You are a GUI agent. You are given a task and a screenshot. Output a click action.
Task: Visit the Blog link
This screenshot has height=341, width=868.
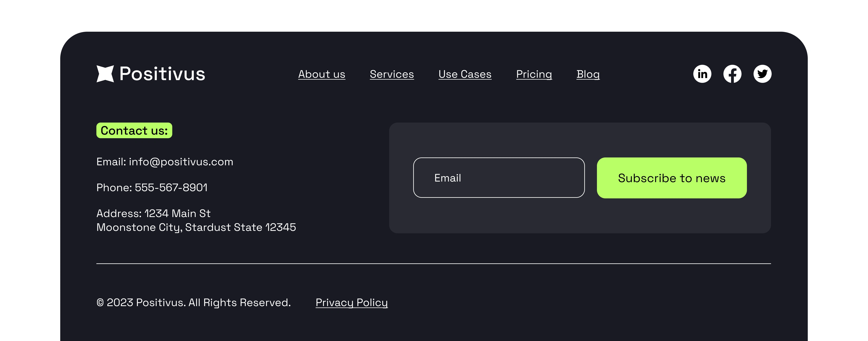point(588,74)
